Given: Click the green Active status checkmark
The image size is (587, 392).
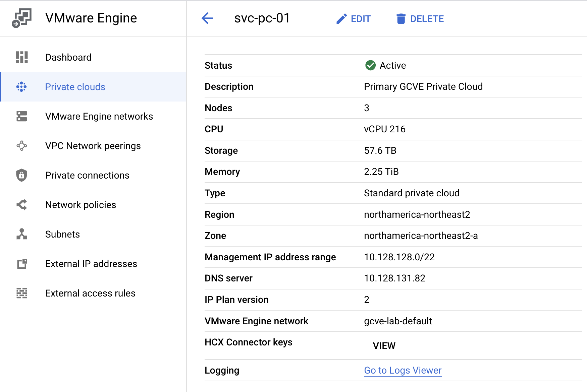Looking at the screenshot, I should (x=370, y=65).
